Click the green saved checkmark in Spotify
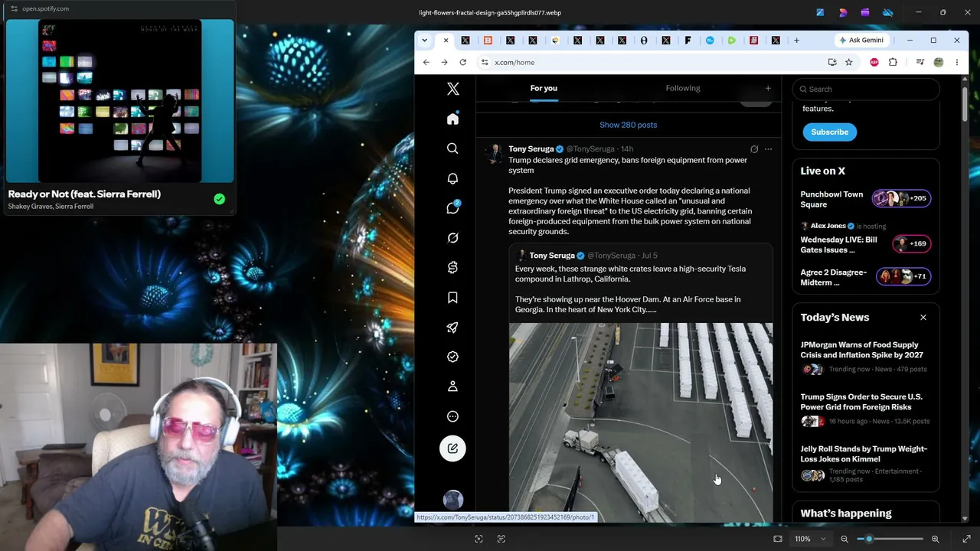 (220, 200)
